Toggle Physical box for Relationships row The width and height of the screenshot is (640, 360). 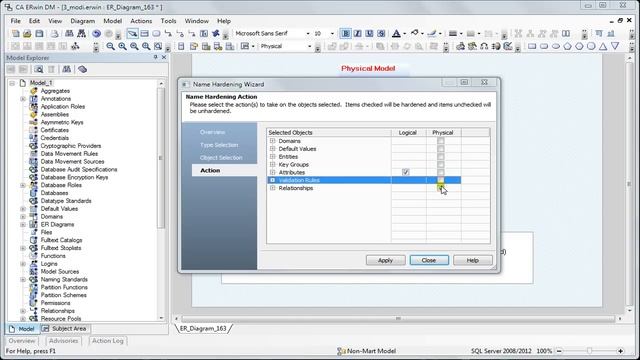coord(440,188)
